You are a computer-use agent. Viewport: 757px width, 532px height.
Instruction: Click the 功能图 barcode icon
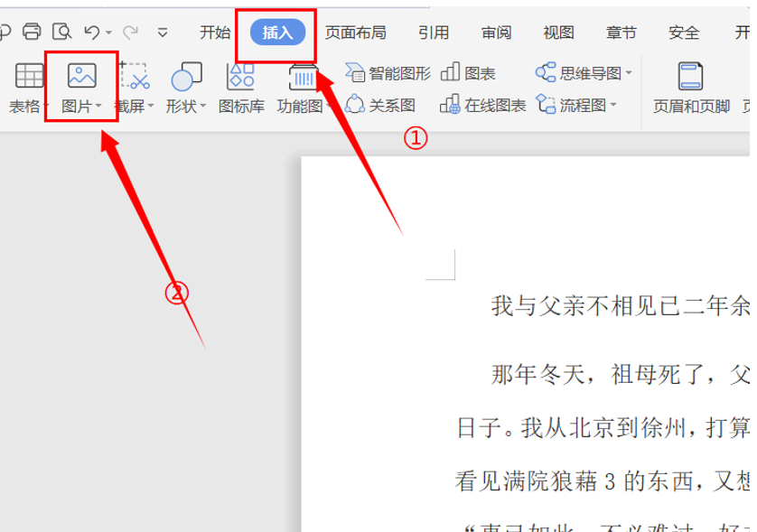[304, 76]
